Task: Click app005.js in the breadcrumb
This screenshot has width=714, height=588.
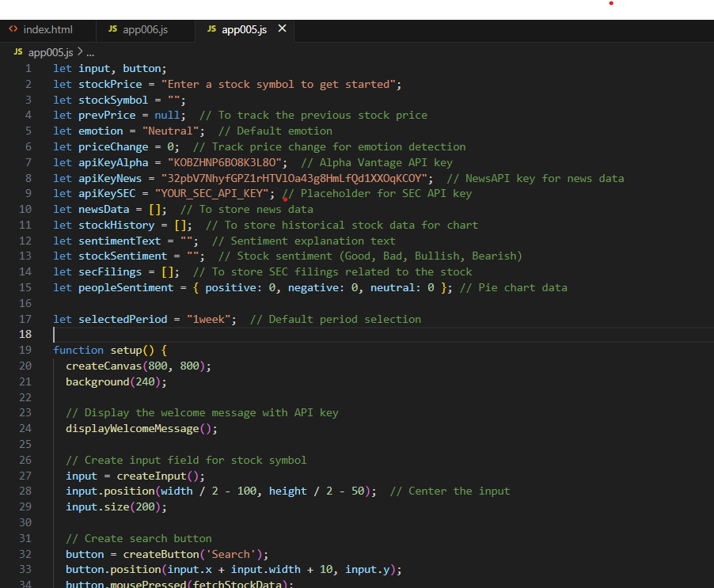Action: pos(51,52)
